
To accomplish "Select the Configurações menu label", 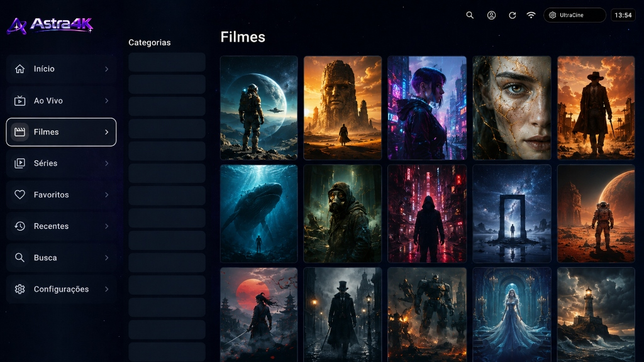I will [61, 289].
